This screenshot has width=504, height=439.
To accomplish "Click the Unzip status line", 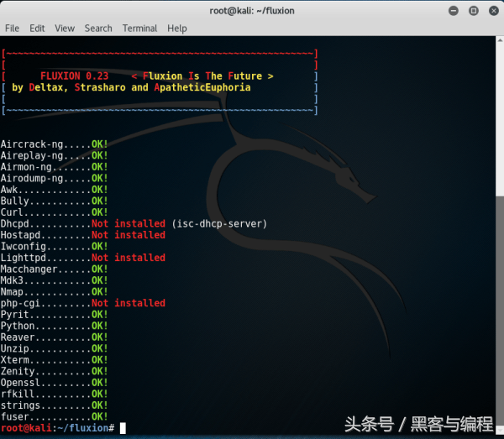I will [54, 348].
